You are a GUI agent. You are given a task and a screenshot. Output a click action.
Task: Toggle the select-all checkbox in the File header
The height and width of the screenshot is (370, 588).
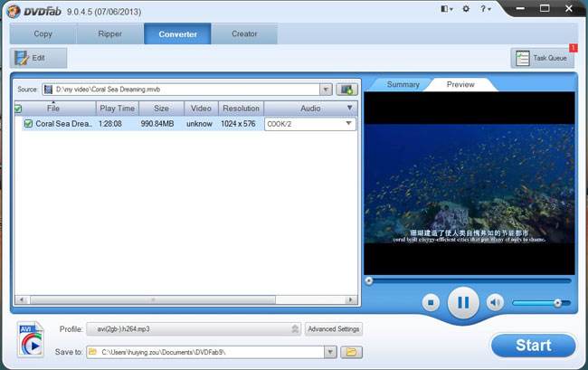17,109
